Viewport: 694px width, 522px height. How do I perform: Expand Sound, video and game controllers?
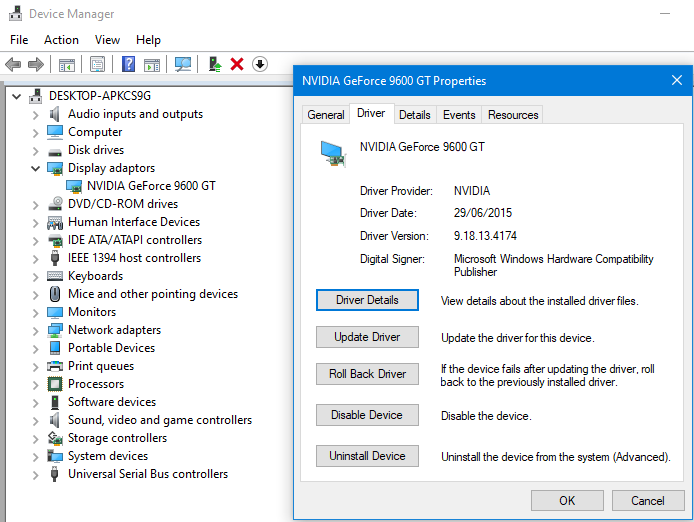(x=35, y=421)
